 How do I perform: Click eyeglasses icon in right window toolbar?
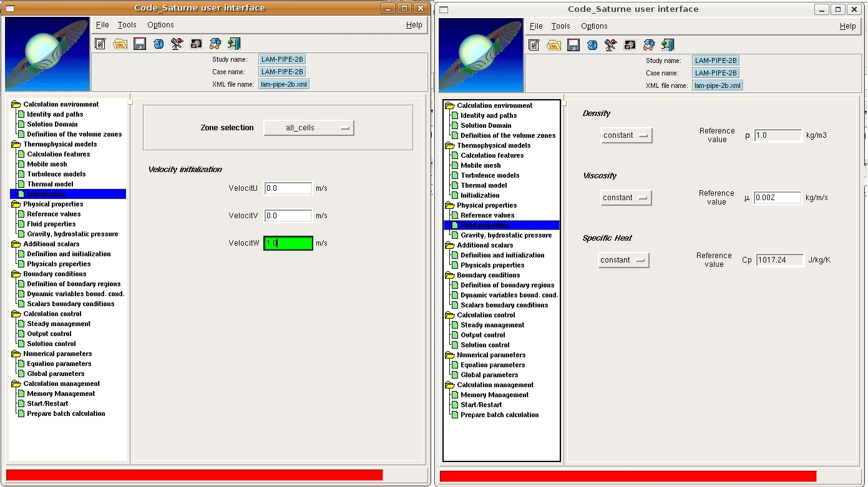coord(649,45)
